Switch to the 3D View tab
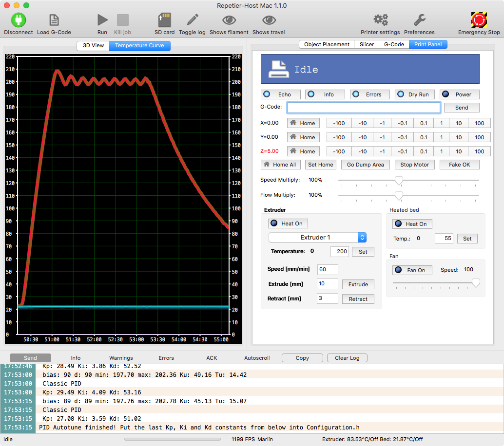The width and height of the screenshot is (504, 446). [93, 45]
